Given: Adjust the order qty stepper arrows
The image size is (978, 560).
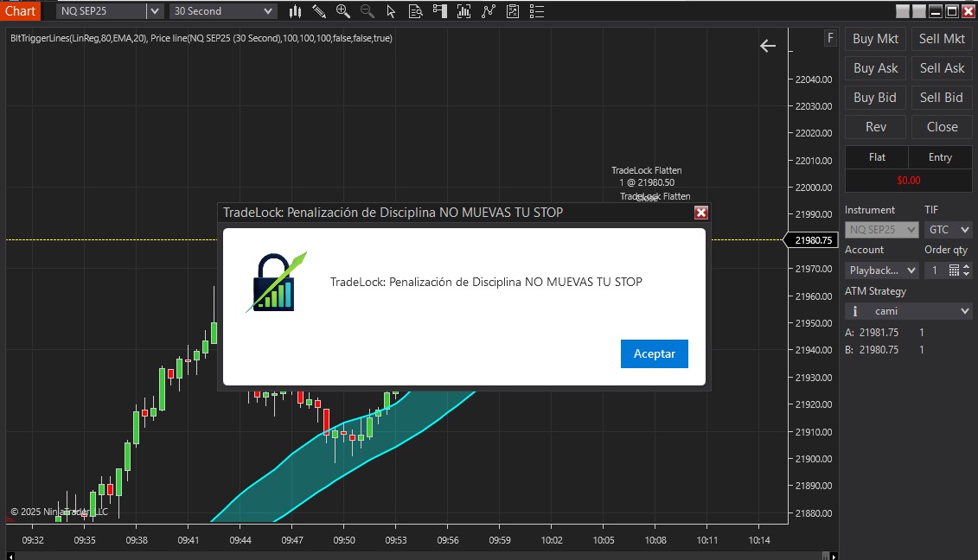Looking at the screenshot, I should click(966, 270).
